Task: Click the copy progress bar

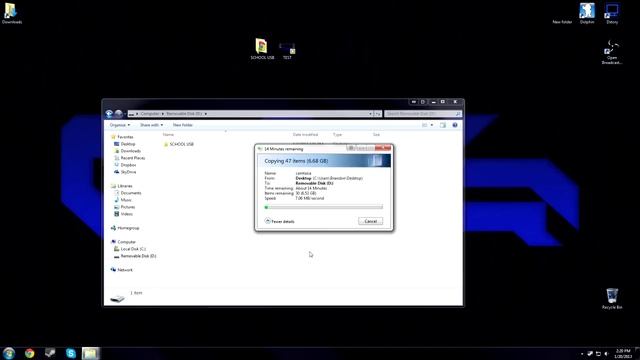Action: coord(324,207)
